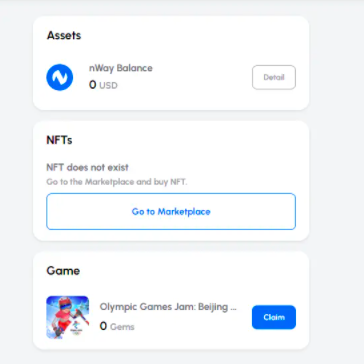Screen dimensions: 364x364
Task: Click the Game section heading
Action: pyautogui.click(x=63, y=271)
